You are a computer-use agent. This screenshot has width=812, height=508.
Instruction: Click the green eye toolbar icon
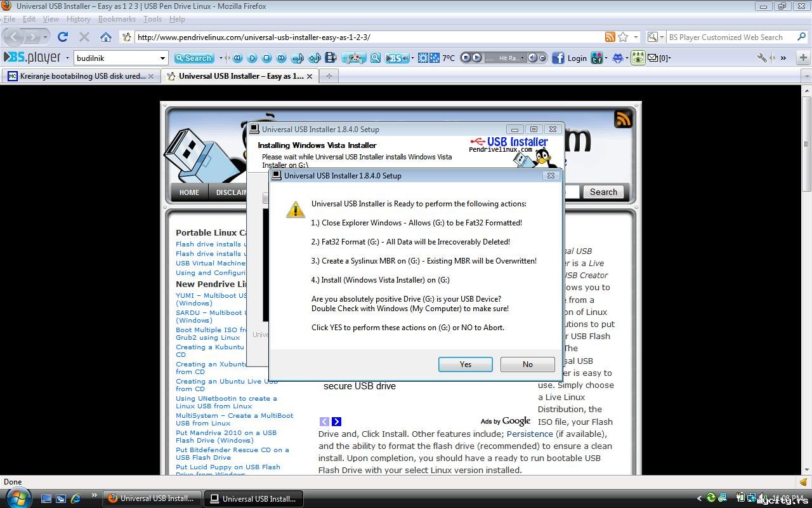pyautogui.click(x=638, y=58)
